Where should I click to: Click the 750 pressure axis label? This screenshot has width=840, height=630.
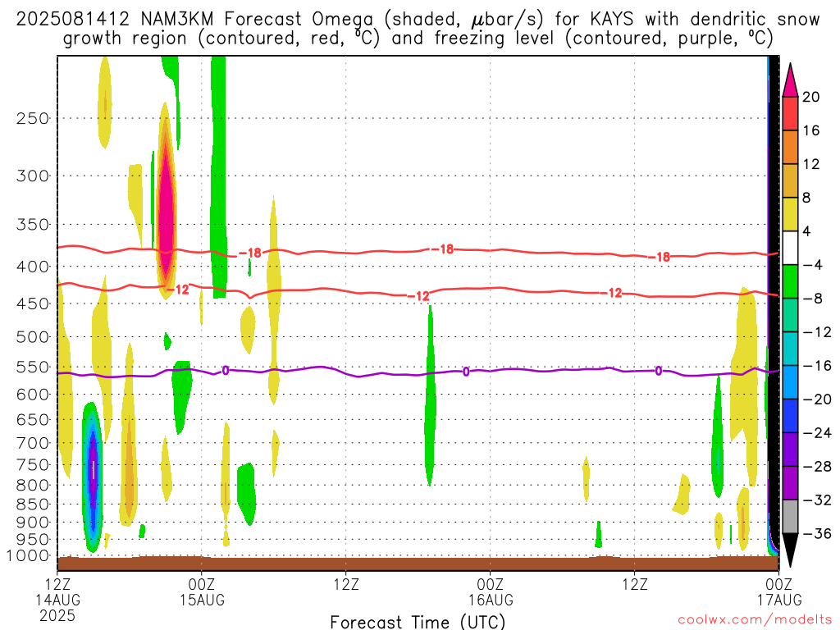tap(33, 465)
